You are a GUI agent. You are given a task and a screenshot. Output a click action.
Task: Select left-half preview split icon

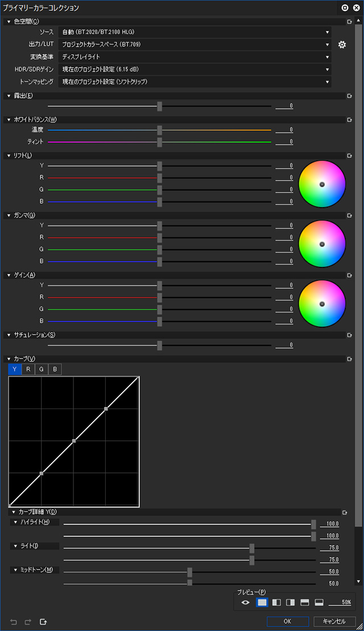pos(276,603)
